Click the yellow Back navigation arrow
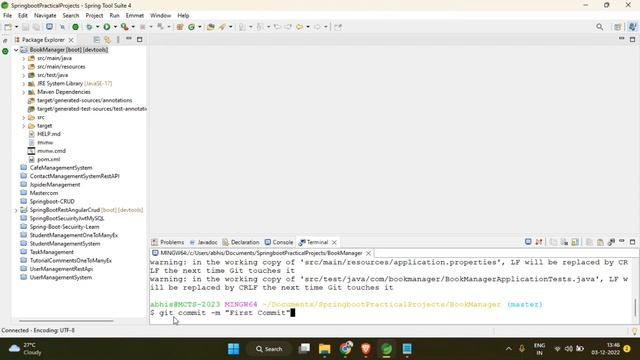Viewport: 640px width, 360px height. tap(300, 27)
